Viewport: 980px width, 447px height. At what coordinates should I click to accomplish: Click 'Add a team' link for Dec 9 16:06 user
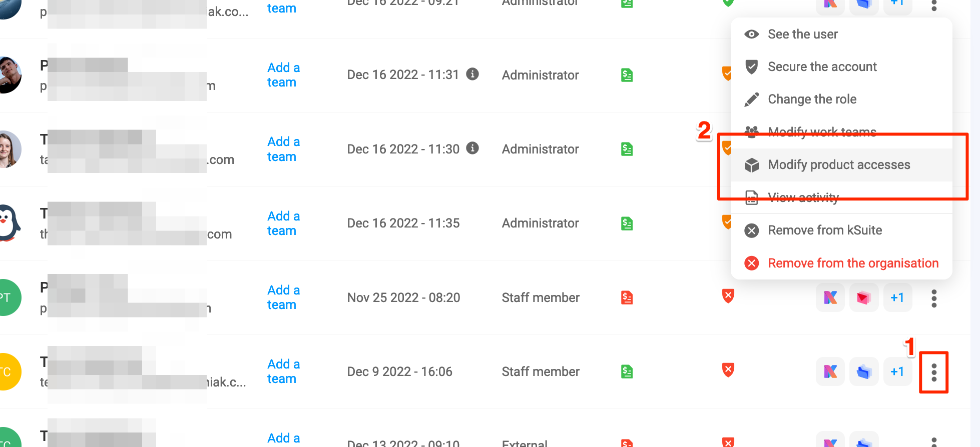click(x=283, y=371)
